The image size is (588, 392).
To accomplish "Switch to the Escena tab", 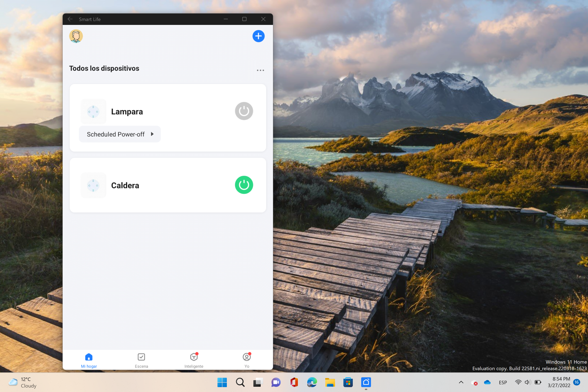I will click(x=141, y=360).
